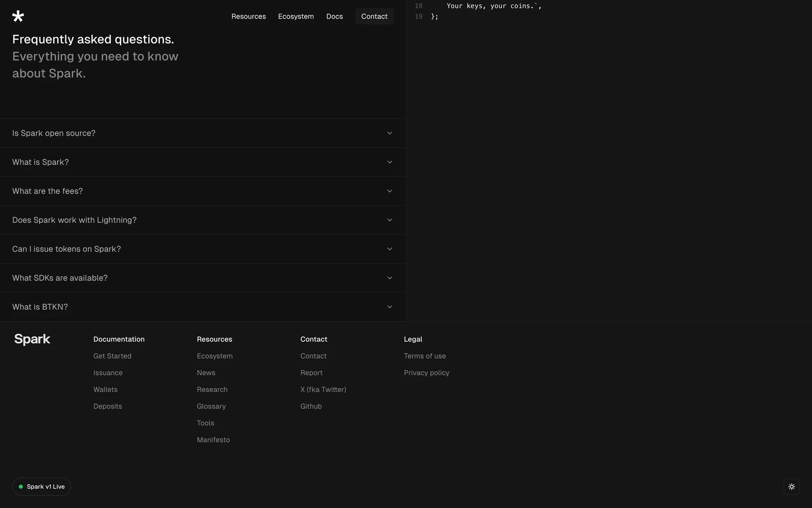Expand the 'What is BTKN?' chevron
This screenshot has width=812, height=508.
390,307
